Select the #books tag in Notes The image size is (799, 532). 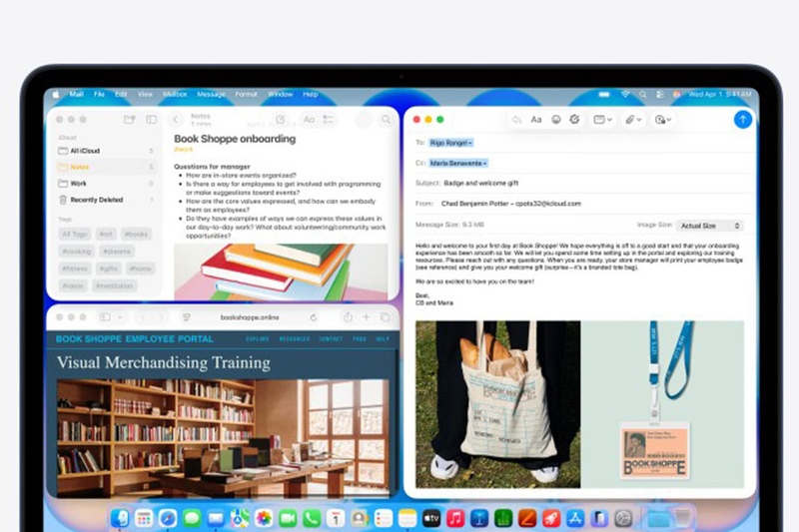coord(136,235)
